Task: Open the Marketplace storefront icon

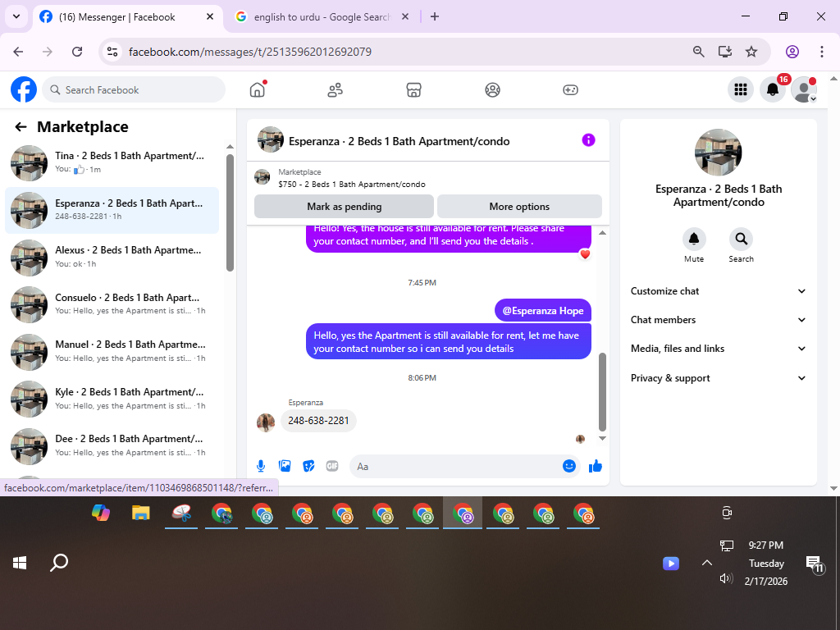Action: [x=413, y=90]
